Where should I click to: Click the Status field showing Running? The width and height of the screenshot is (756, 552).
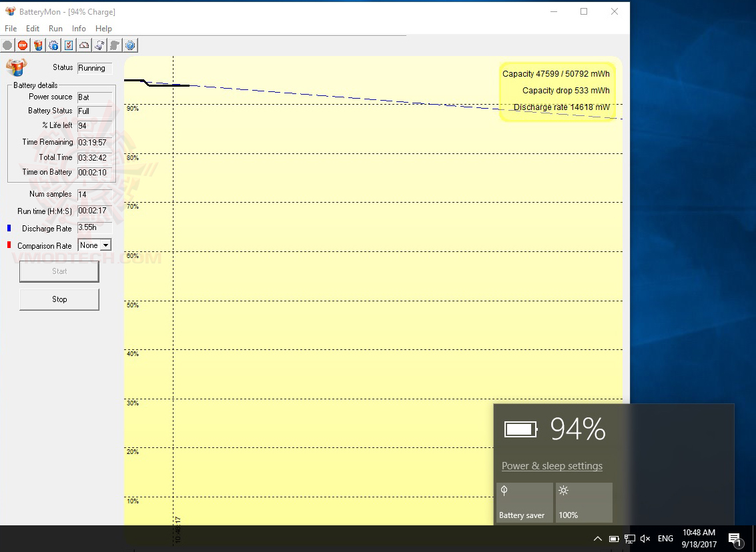(x=95, y=68)
